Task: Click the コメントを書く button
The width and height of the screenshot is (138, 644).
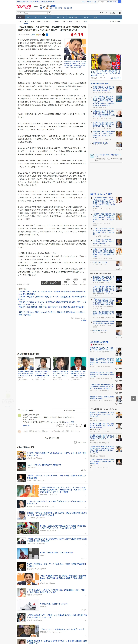Action: click(69, 410)
